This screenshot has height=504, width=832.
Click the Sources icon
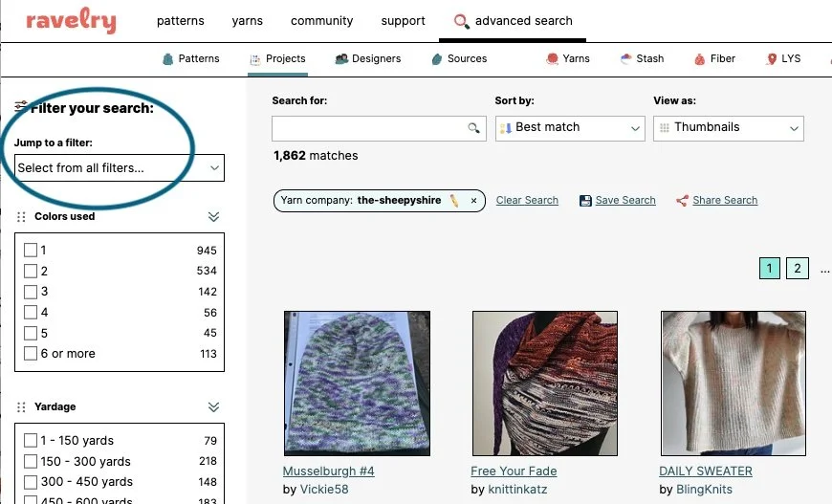[x=437, y=59]
